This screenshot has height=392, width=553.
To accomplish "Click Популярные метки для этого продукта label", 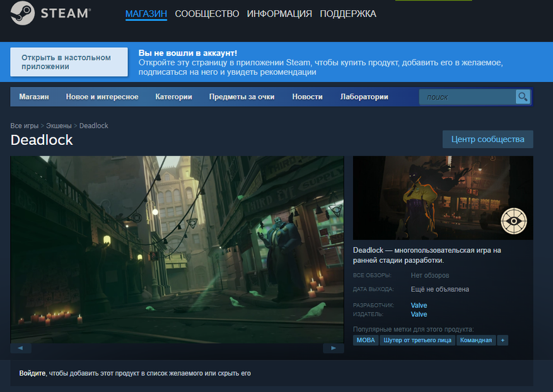I will [414, 329].
